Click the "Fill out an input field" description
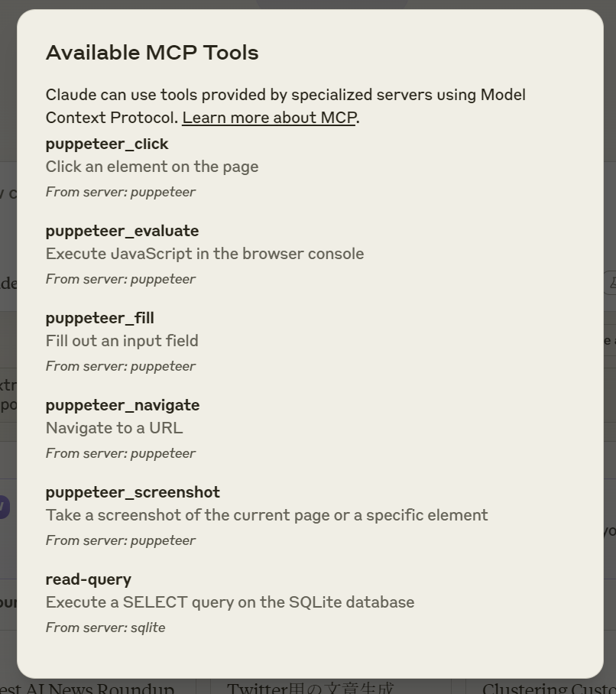 coord(122,341)
